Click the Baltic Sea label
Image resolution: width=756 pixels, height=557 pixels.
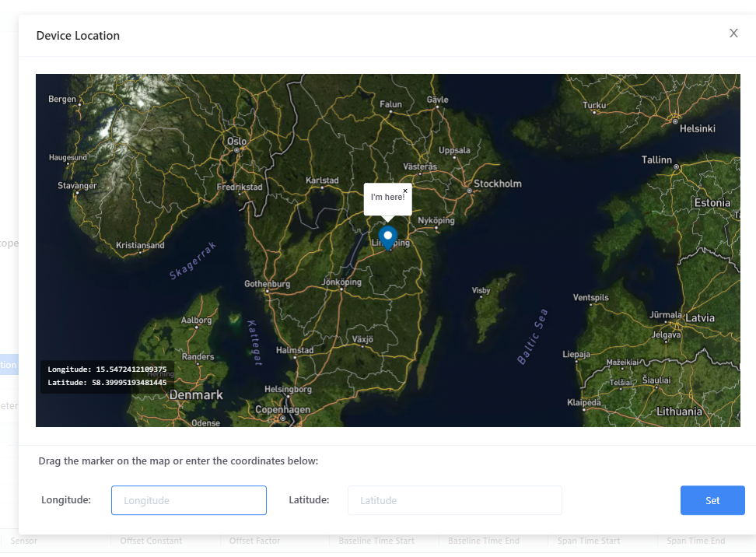tap(532, 337)
